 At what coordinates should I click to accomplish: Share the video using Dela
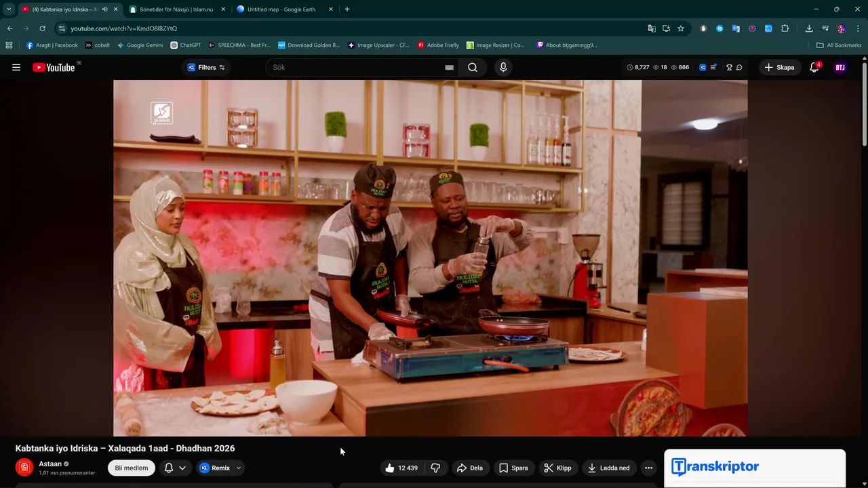470,468
